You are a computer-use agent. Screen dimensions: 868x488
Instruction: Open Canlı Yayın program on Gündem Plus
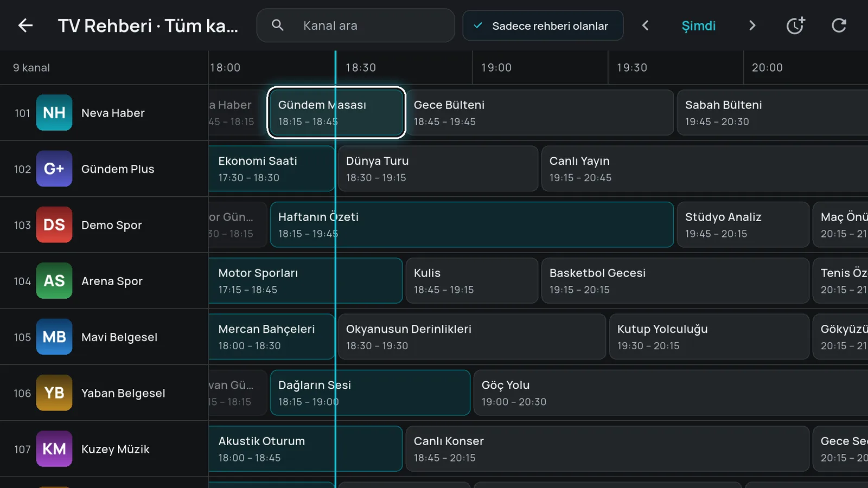coord(705,169)
